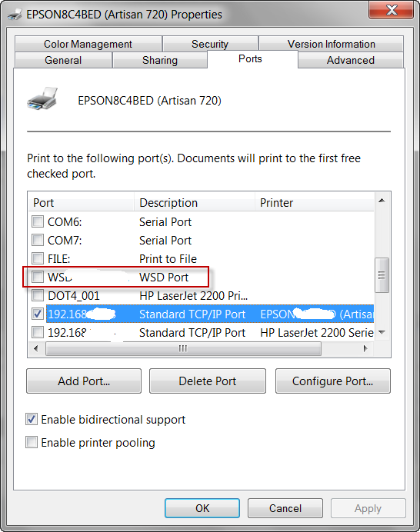This screenshot has width=420, height=532.
Task: Enable printer pooling checkbox
Action: (32, 442)
